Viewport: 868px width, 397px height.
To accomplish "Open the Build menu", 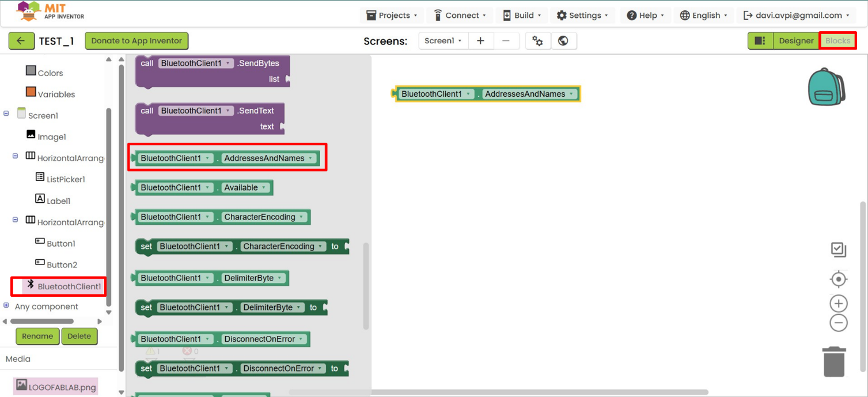I will click(x=522, y=16).
